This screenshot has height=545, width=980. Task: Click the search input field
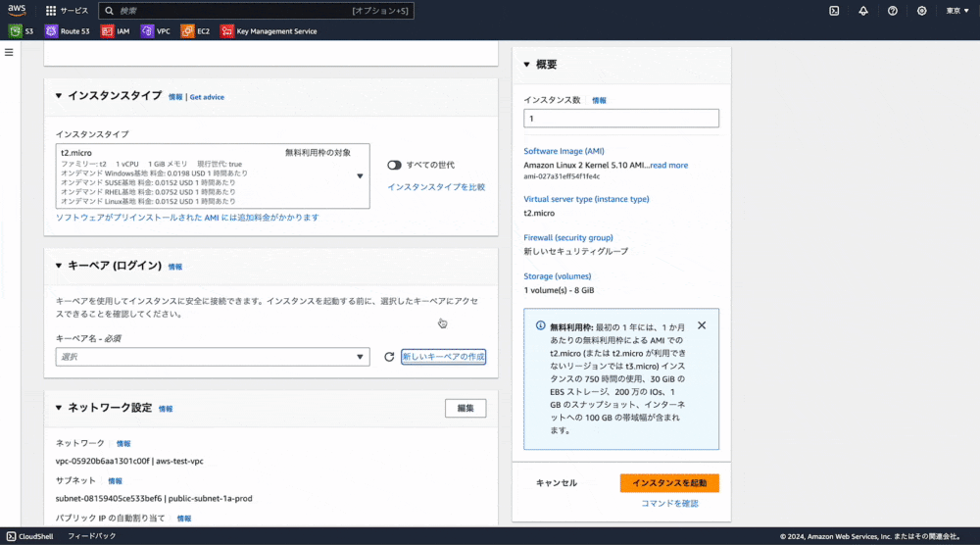(256, 11)
